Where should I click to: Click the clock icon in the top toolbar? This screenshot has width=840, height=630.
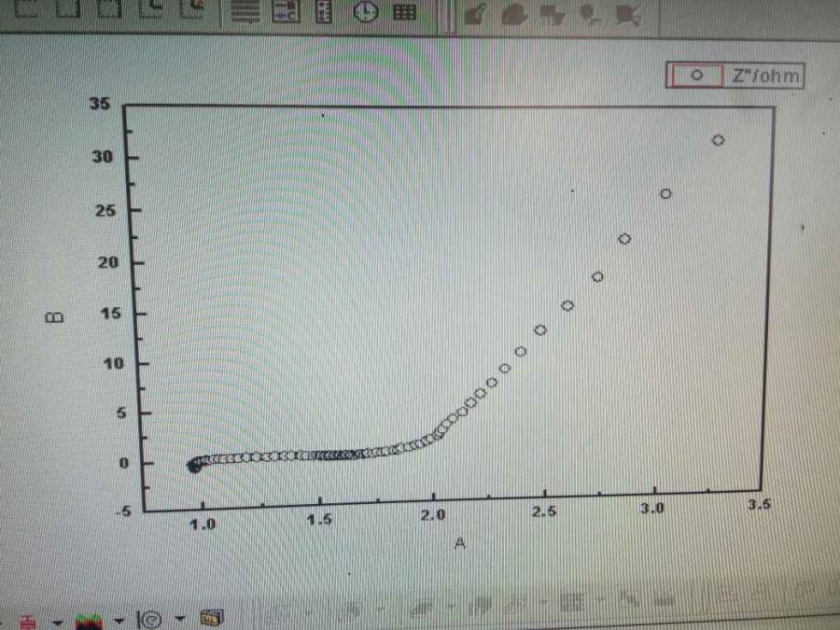[366, 11]
